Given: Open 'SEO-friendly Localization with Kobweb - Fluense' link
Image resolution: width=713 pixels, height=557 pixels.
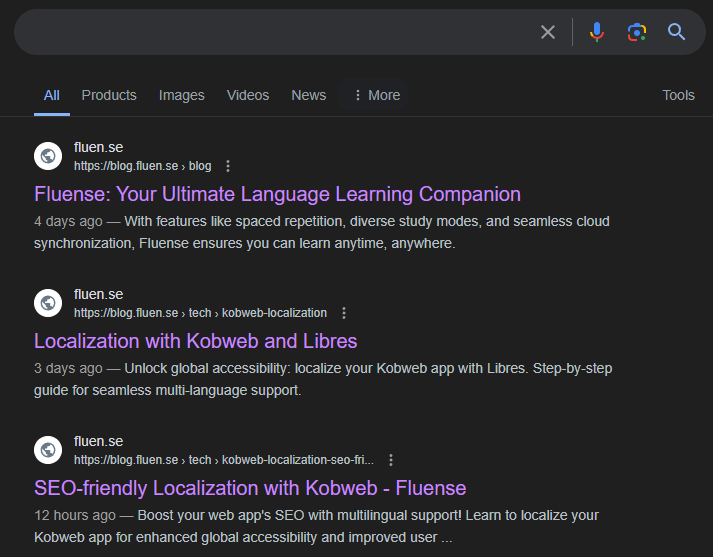Looking at the screenshot, I should tap(250, 488).
